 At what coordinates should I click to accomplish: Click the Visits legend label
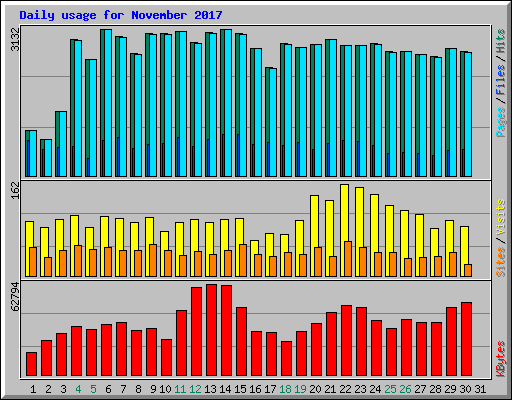click(500, 218)
